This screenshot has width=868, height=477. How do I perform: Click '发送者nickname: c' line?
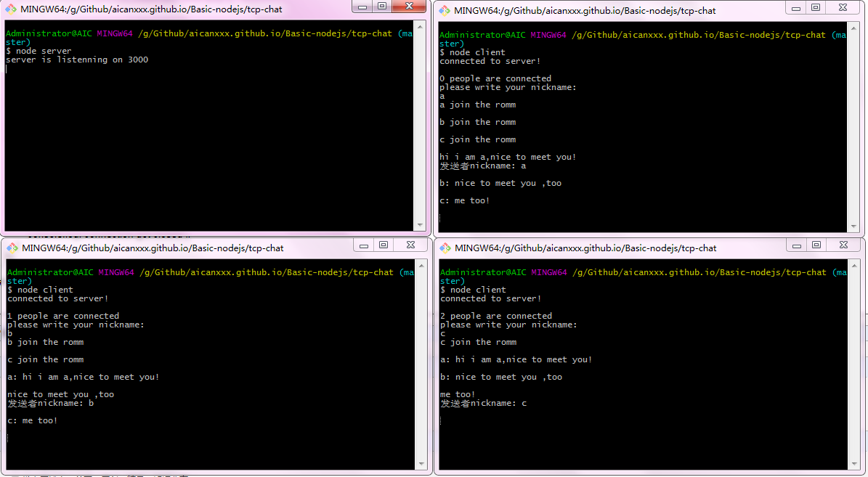pyautogui.click(x=483, y=403)
